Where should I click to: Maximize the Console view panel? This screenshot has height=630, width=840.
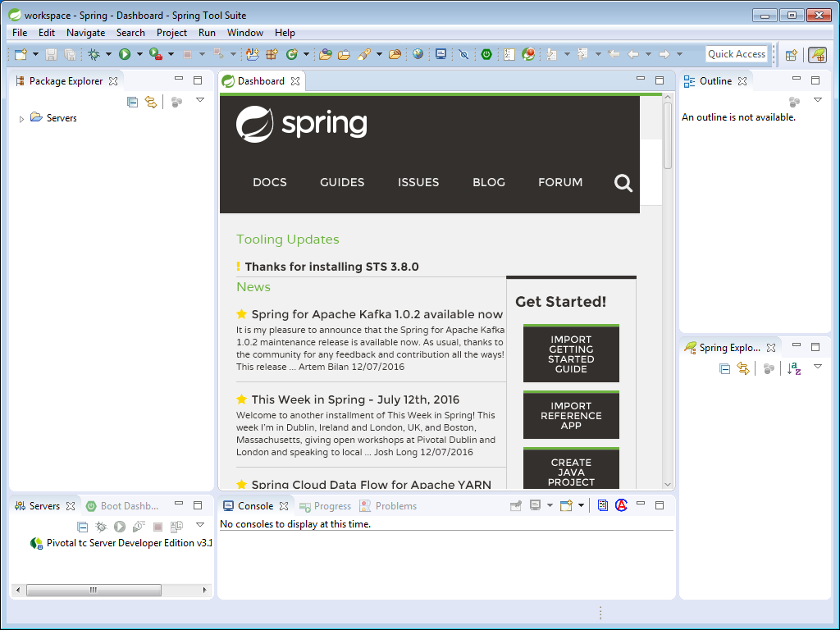click(660, 505)
